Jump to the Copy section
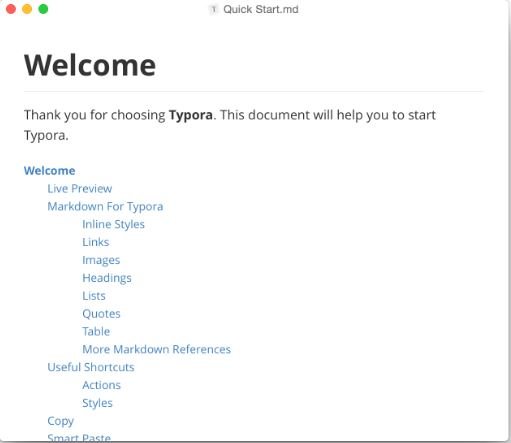 pos(60,421)
